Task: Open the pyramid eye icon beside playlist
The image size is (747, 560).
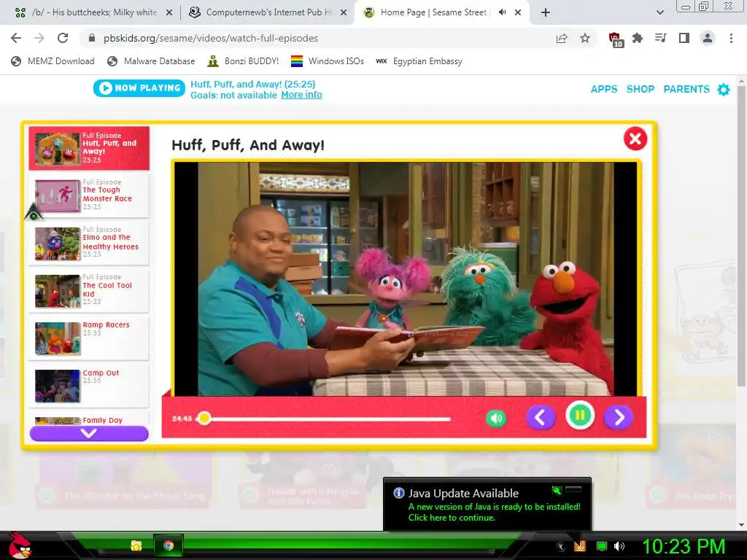Action: point(34,212)
